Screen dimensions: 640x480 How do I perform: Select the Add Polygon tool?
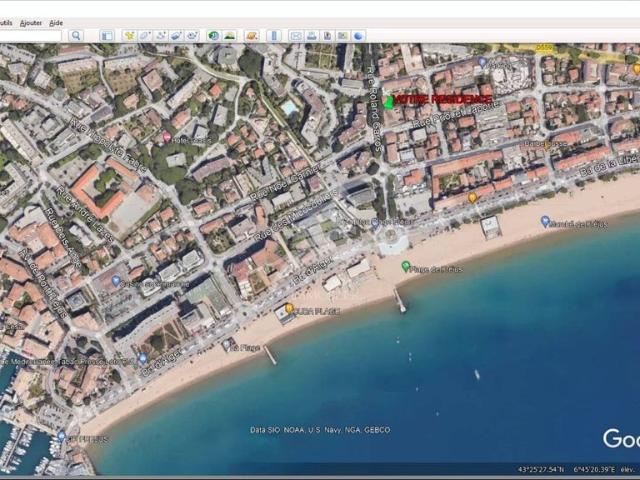[x=145, y=36]
